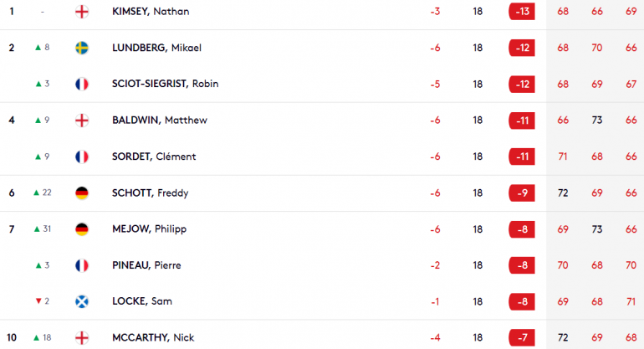Click the red -7 total badge for McCarthy
The height and width of the screenshot is (349, 644).
(x=522, y=337)
